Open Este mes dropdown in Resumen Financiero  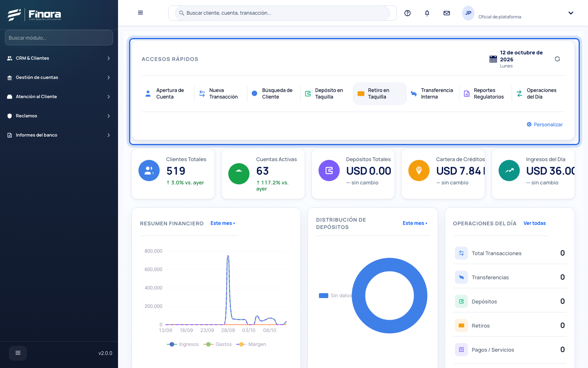tap(223, 223)
